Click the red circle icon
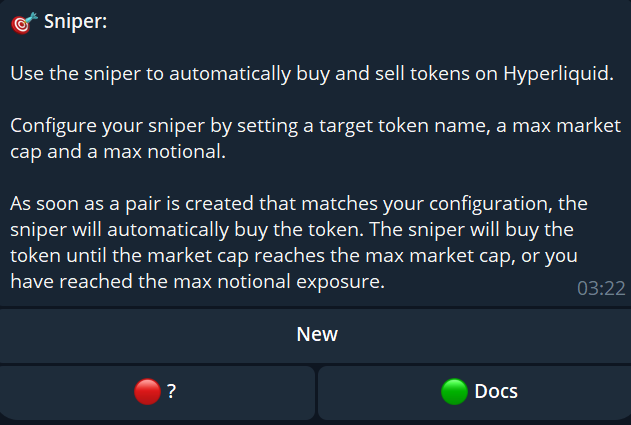The width and height of the screenshot is (631, 425). pyautogui.click(x=148, y=393)
